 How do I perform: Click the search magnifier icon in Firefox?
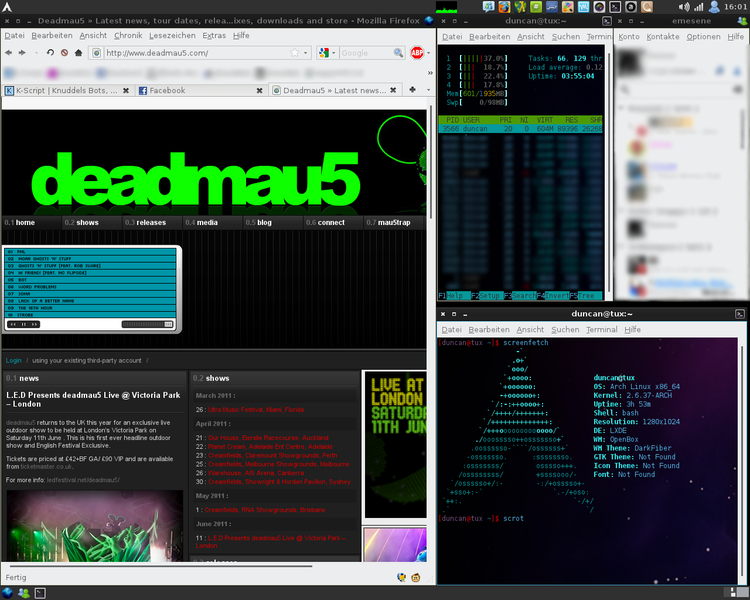(x=398, y=53)
